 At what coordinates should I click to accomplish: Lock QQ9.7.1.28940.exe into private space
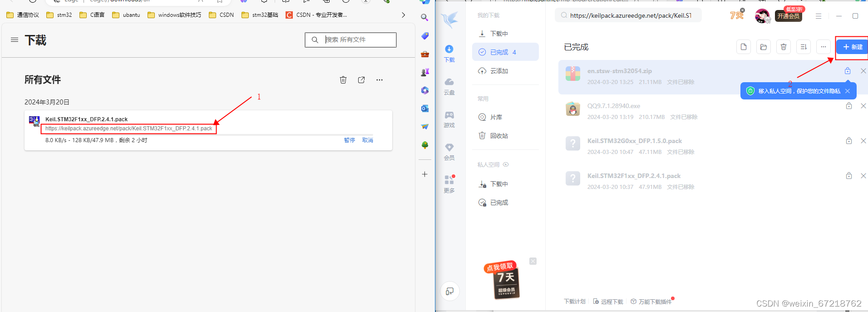point(849,106)
